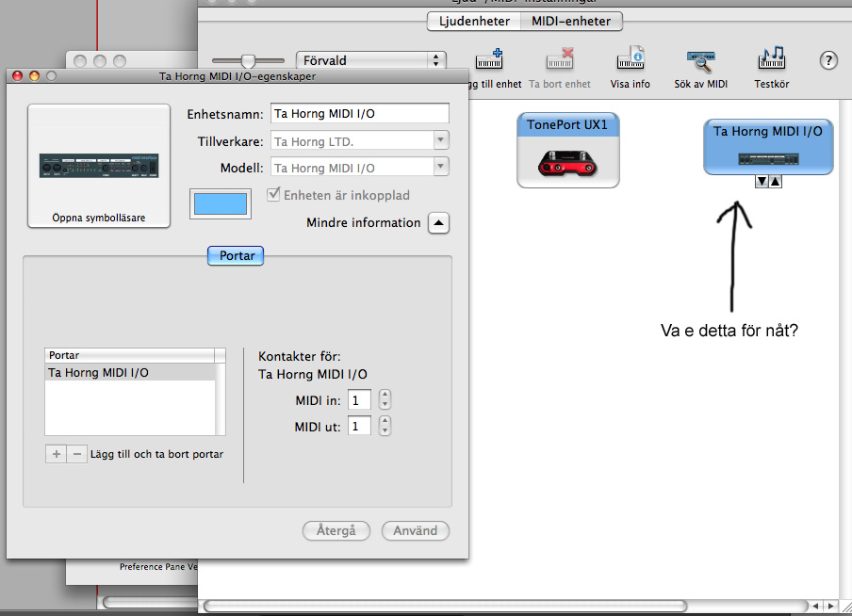852x616 pixels.
Task: Open the Förvald configuration popup menu
Action: coord(371,60)
